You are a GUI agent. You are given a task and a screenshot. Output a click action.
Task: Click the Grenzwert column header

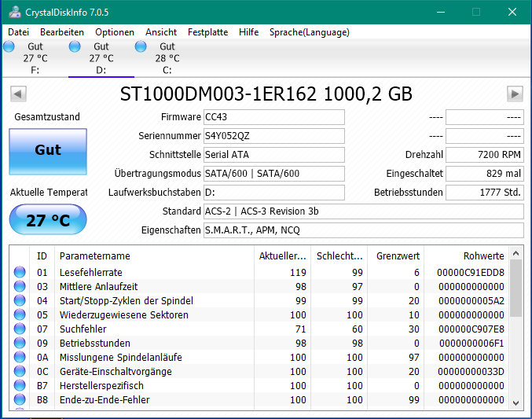click(x=395, y=255)
